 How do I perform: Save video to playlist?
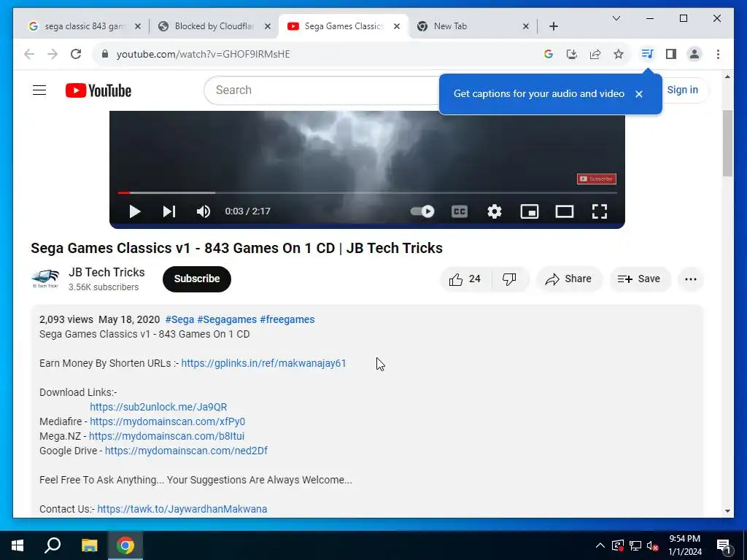coord(639,279)
